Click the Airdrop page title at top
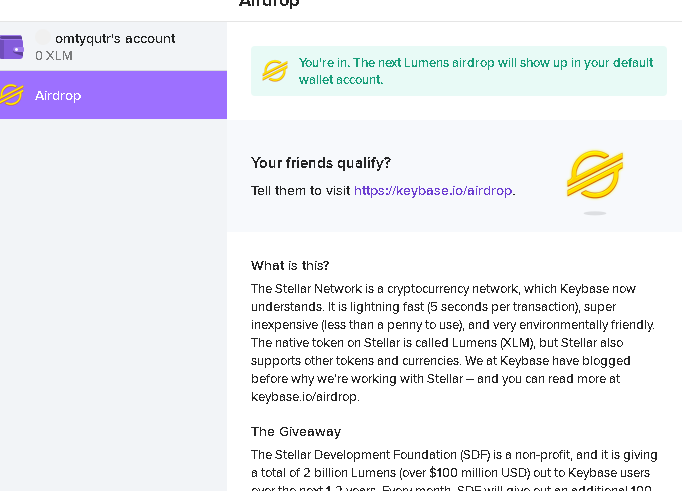 point(270,3)
